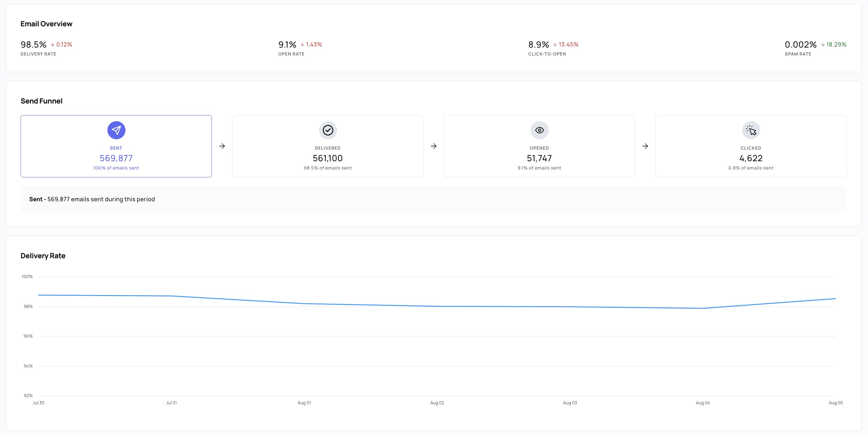
Task: Click the 561,100 delivered count
Action: (328, 158)
